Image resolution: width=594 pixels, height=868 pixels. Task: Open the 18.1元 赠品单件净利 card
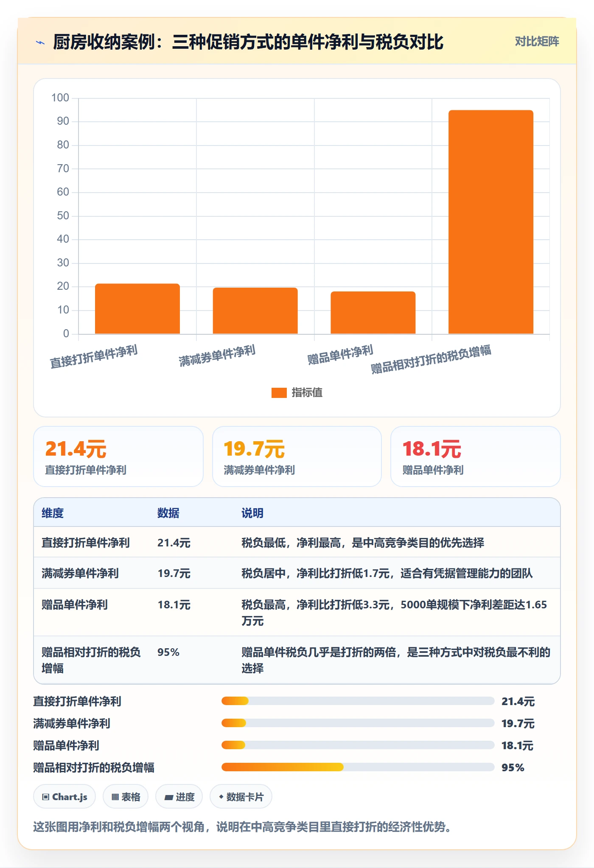(x=476, y=456)
